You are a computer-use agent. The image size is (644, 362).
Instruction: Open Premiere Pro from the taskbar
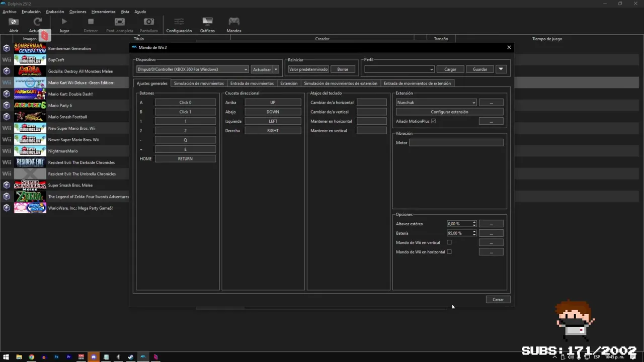point(68,357)
